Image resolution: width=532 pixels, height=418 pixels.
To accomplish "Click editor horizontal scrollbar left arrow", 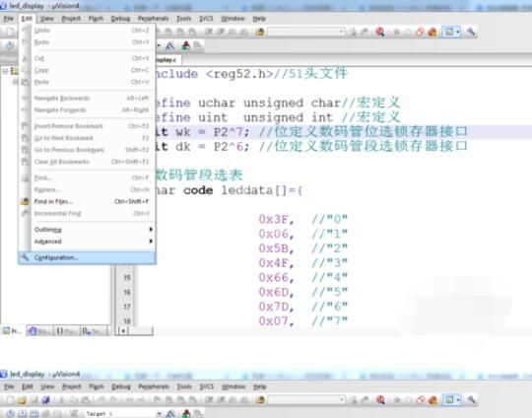I will coord(123,330).
